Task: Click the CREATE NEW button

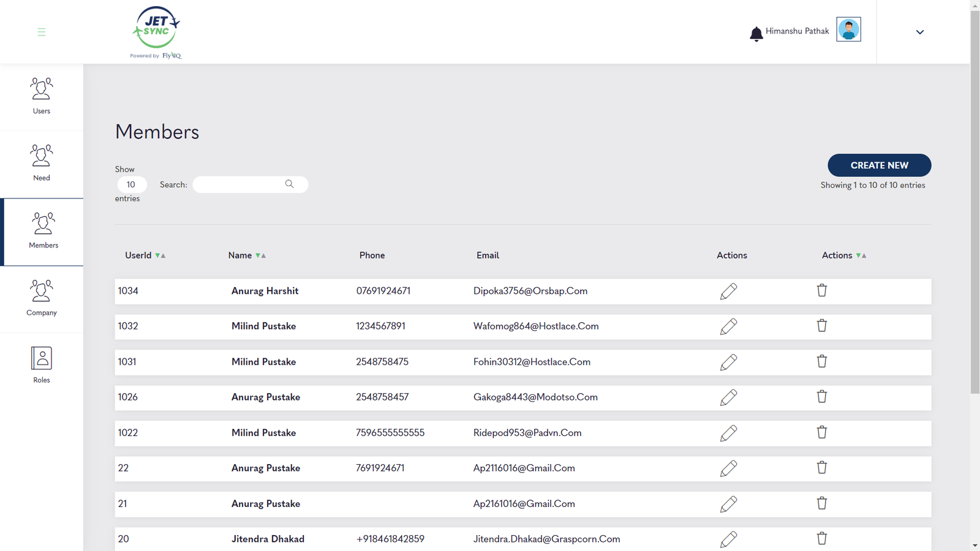Action: [879, 165]
